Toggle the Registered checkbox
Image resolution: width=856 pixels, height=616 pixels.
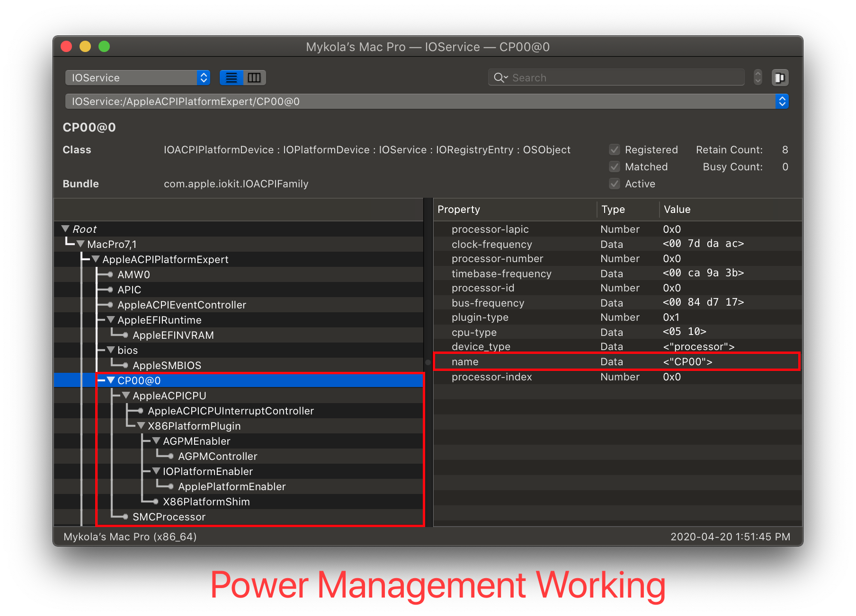click(x=615, y=150)
